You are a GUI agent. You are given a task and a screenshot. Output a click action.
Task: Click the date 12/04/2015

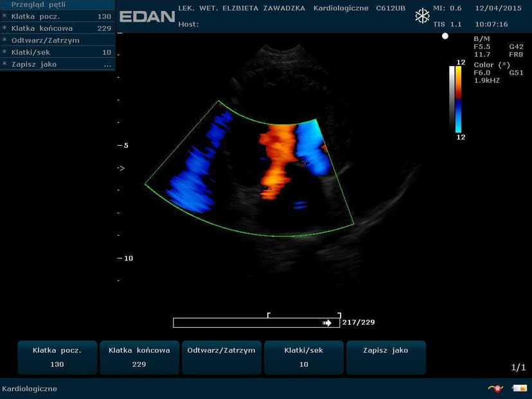(x=498, y=8)
